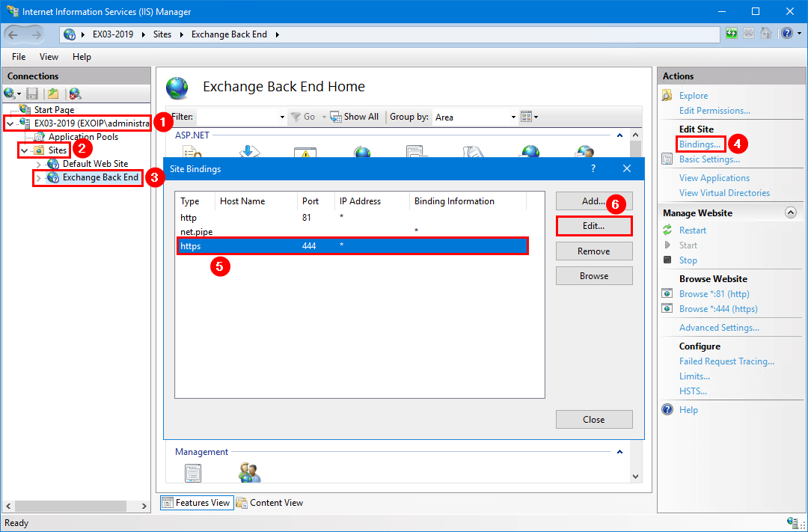
Task: Select the Start Page tree node
Action: click(x=54, y=110)
